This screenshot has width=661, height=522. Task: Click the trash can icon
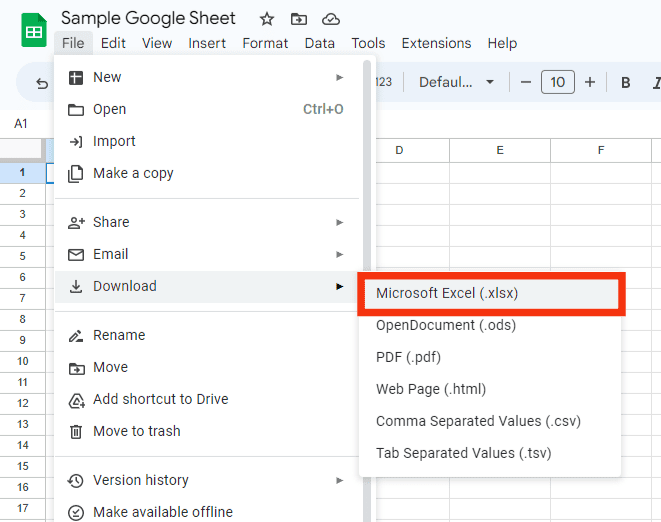76,432
